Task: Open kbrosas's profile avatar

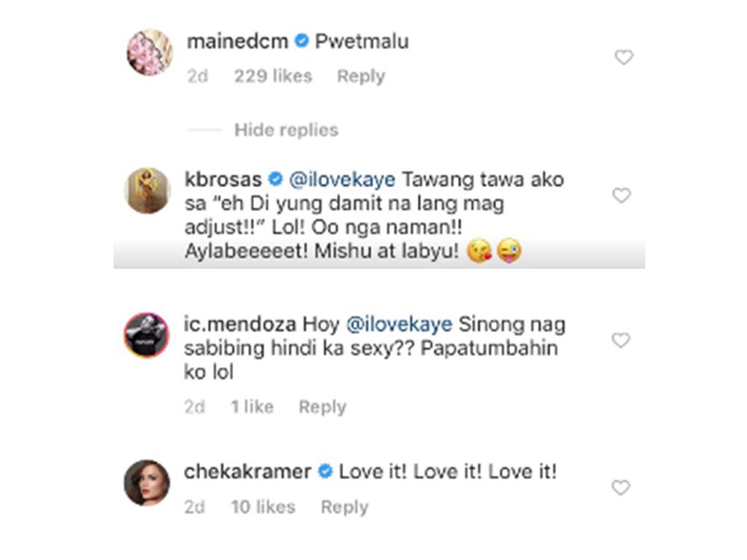Action: 147,190
